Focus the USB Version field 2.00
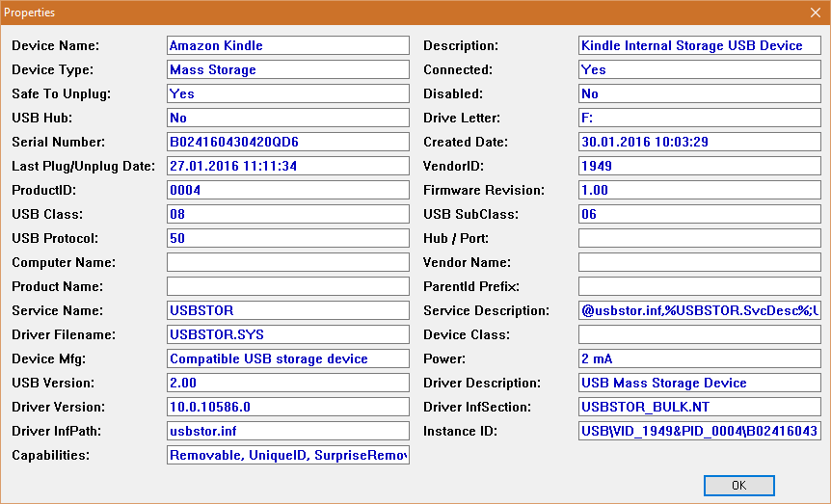 pos(288,384)
